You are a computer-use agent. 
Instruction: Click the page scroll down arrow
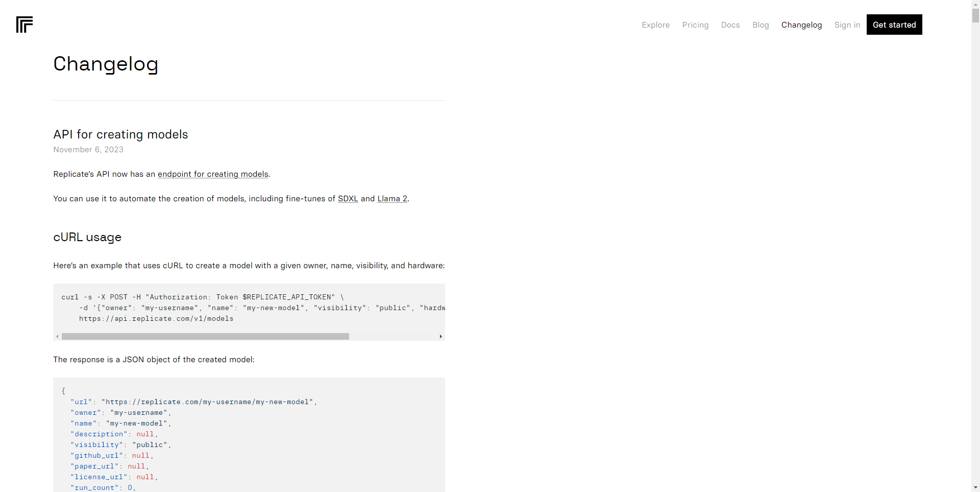coord(975,488)
